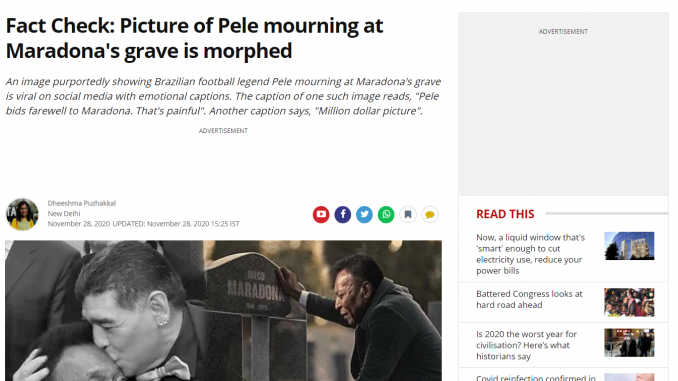Viewport: 678px width, 381px height.
Task: Open author Dheeshma Puzhakkal's profile picture
Action: coord(22,214)
